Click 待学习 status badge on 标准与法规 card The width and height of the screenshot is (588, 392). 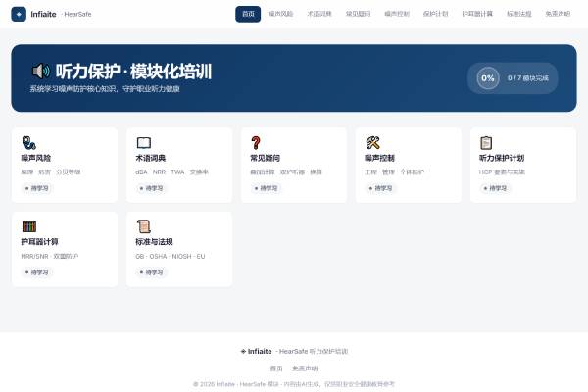point(152,272)
